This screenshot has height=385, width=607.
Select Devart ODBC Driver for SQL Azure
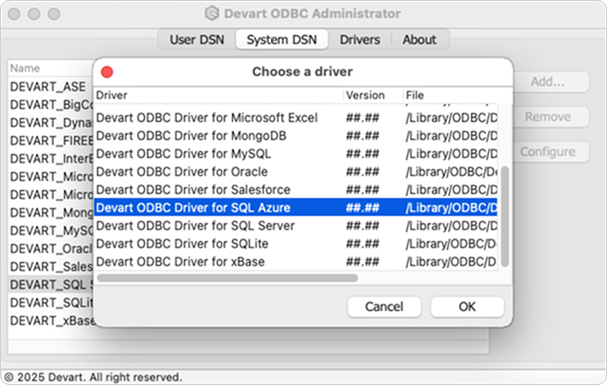[296, 207]
